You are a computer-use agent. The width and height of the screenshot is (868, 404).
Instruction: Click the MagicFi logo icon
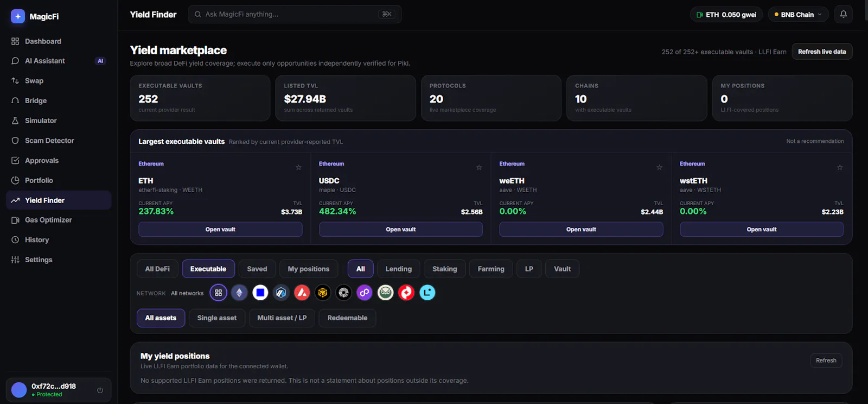click(18, 16)
